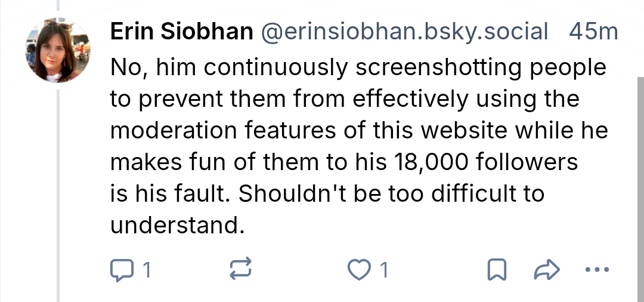
Task: Click the "Erin Siobhan" display name
Action: (181, 32)
